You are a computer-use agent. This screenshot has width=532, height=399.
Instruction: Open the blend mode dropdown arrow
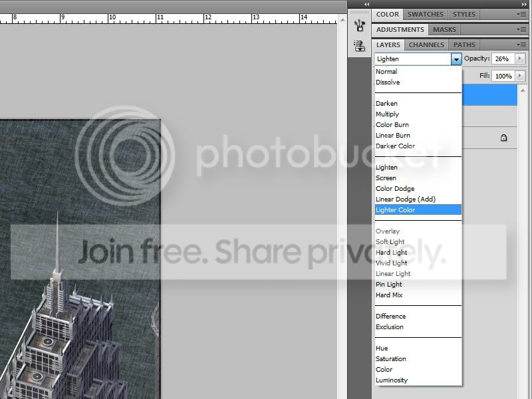[x=456, y=59]
